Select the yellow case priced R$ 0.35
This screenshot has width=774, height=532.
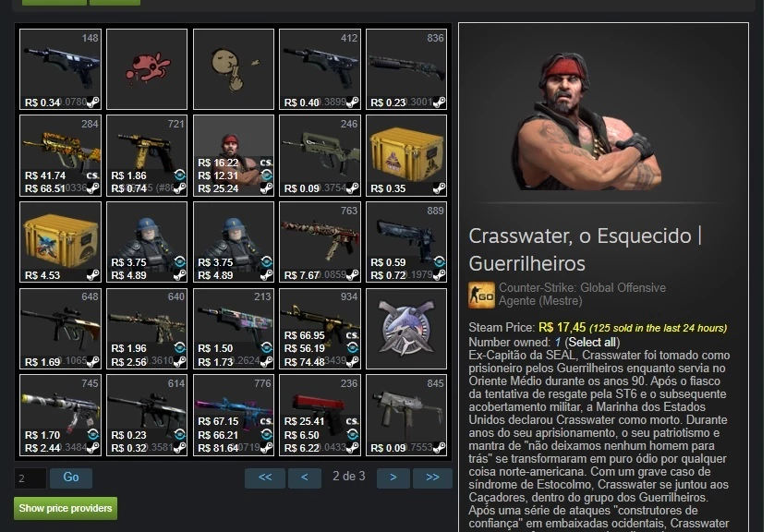[x=406, y=155]
